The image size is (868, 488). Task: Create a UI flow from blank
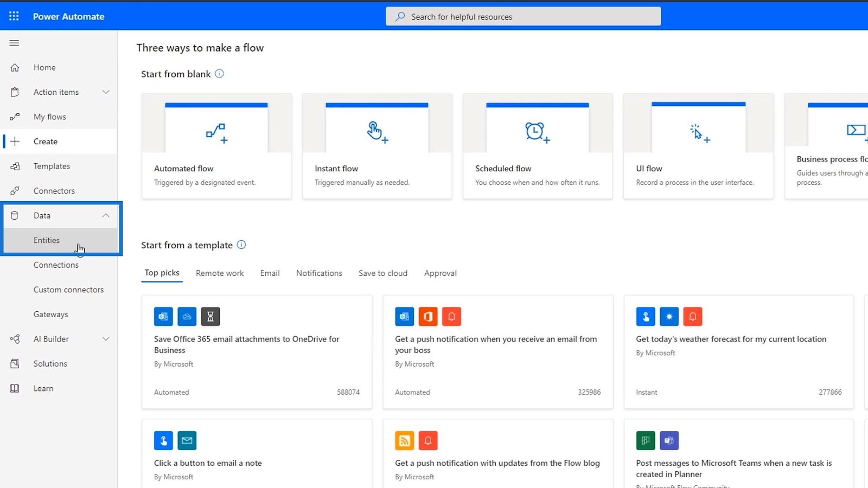click(698, 146)
